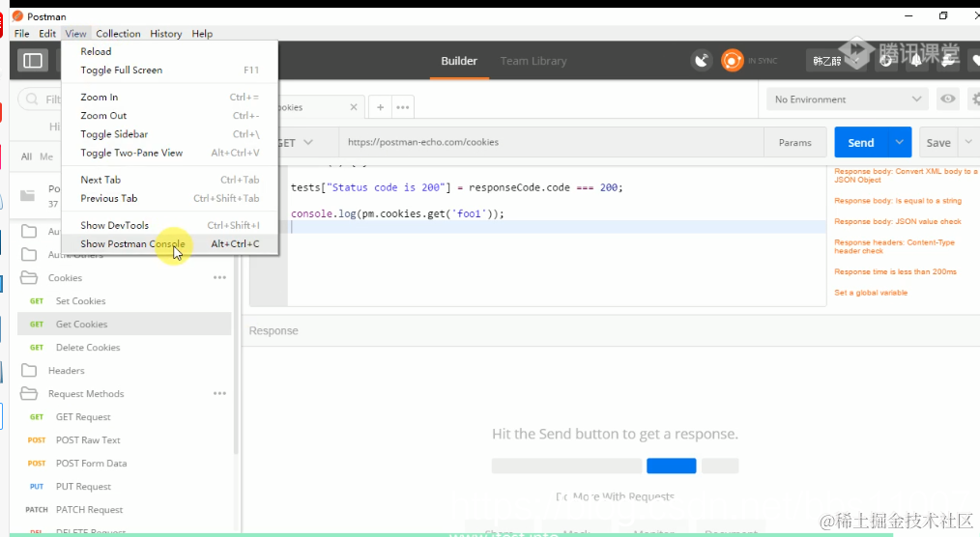The image size is (980, 537).
Task: Click the Save button
Action: (x=938, y=142)
